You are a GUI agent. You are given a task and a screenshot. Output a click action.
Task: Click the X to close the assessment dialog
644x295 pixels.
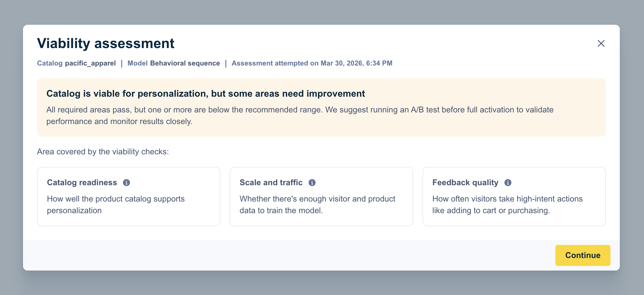pos(601,43)
